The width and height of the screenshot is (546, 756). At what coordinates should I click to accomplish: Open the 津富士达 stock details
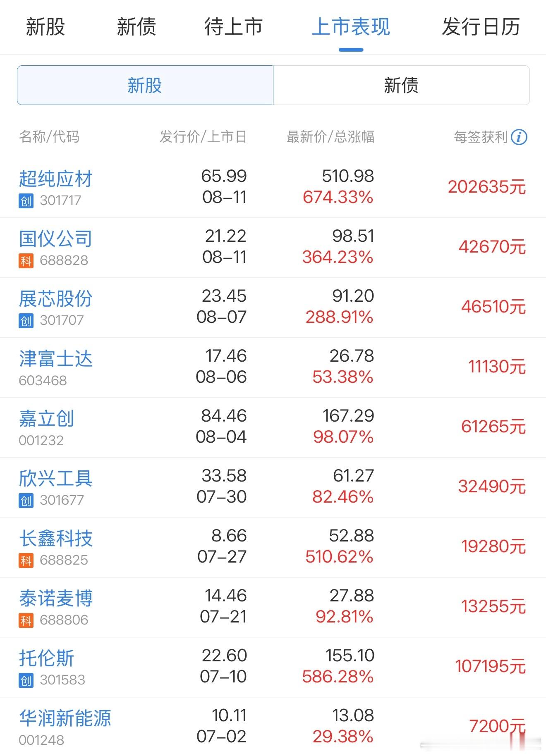pyautogui.click(x=55, y=358)
